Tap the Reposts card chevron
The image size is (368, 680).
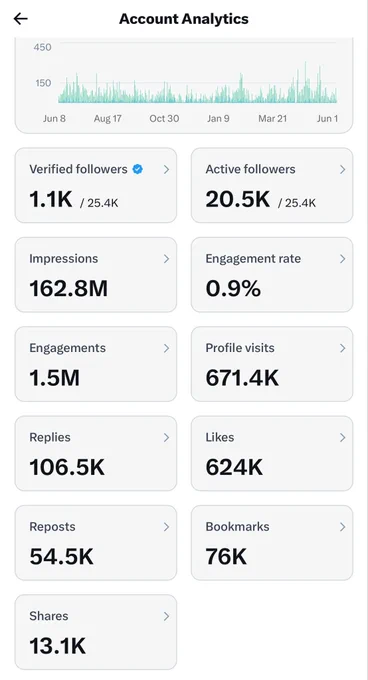coord(166,527)
